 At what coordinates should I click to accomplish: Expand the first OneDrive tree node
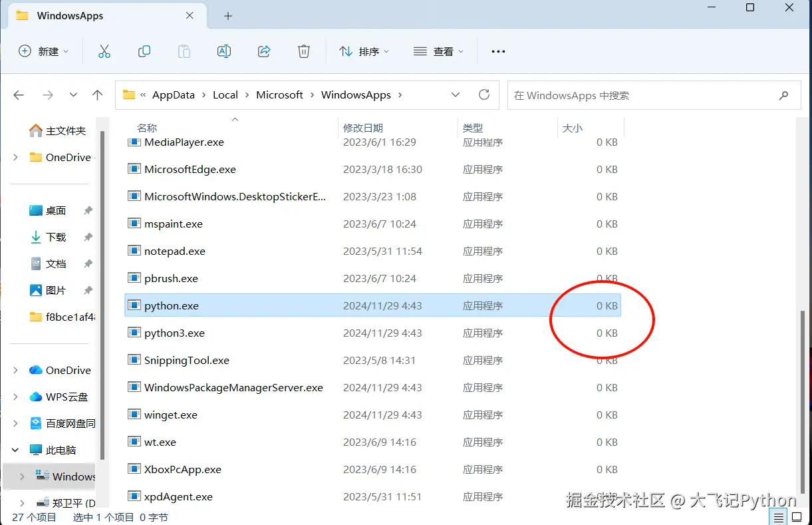click(x=16, y=157)
